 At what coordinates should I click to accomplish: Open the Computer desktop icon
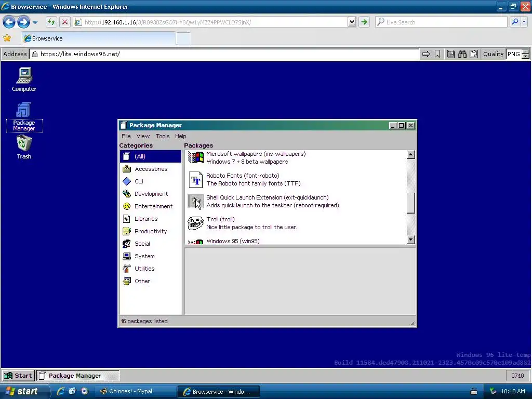[24, 79]
